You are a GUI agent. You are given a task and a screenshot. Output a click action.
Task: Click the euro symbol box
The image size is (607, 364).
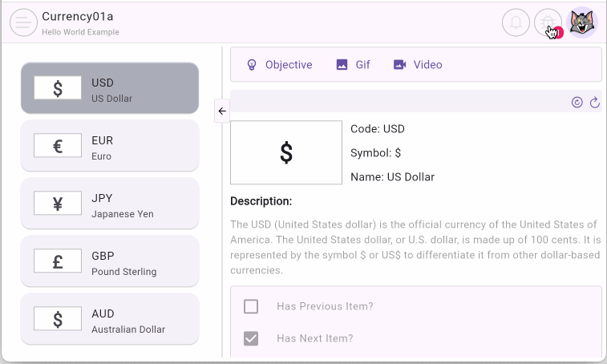click(58, 146)
